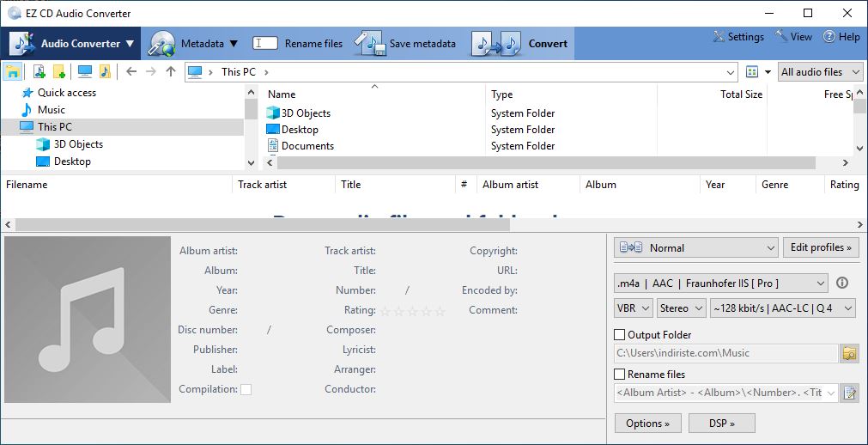Open the Music folder toolbar icon
Image resolution: width=868 pixels, height=445 pixels.
(x=105, y=71)
